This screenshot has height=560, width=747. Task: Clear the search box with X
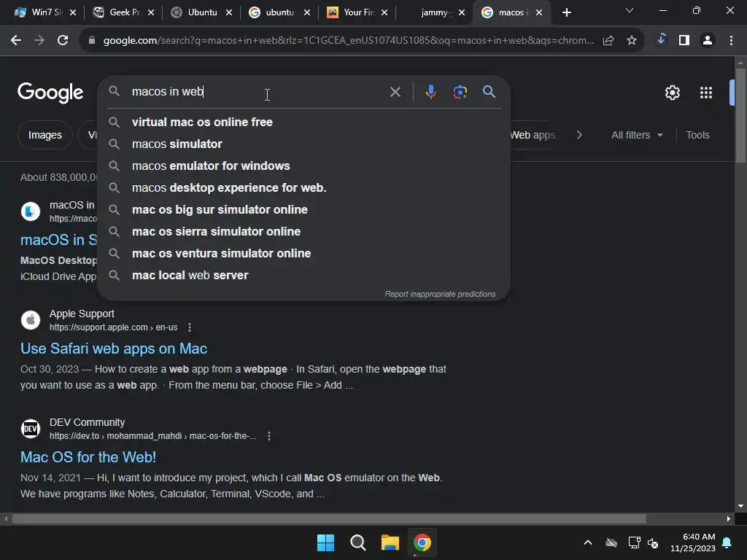coord(395,92)
